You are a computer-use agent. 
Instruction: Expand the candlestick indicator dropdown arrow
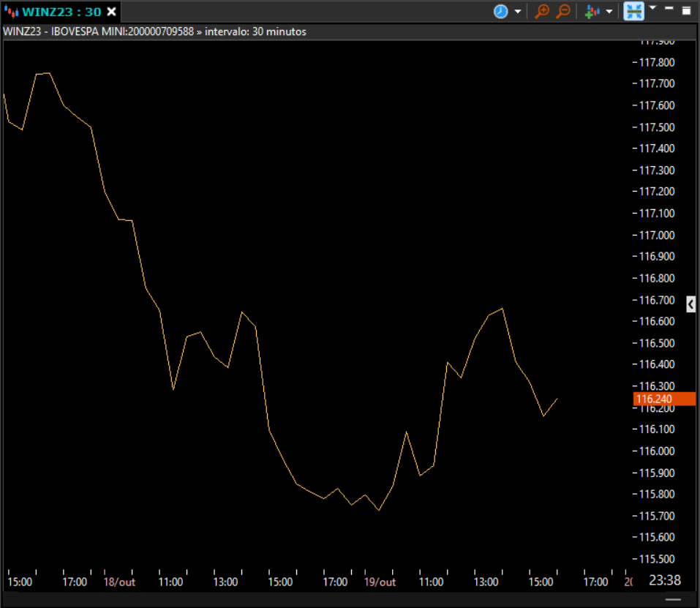pos(609,12)
